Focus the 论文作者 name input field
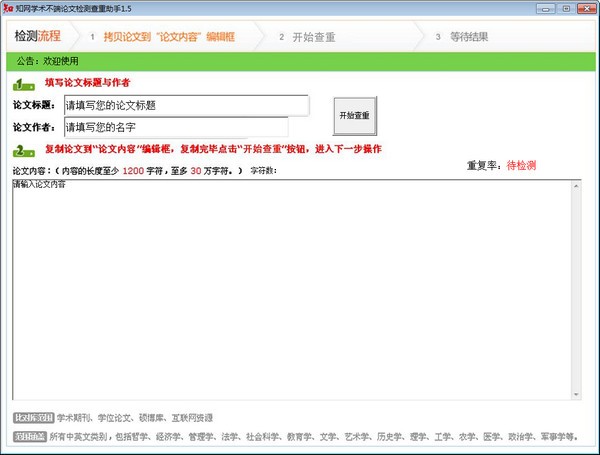 [175, 127]
